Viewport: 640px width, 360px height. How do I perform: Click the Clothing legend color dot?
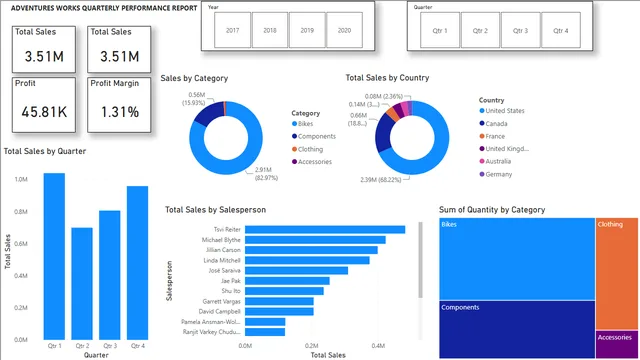pos(294,149)
